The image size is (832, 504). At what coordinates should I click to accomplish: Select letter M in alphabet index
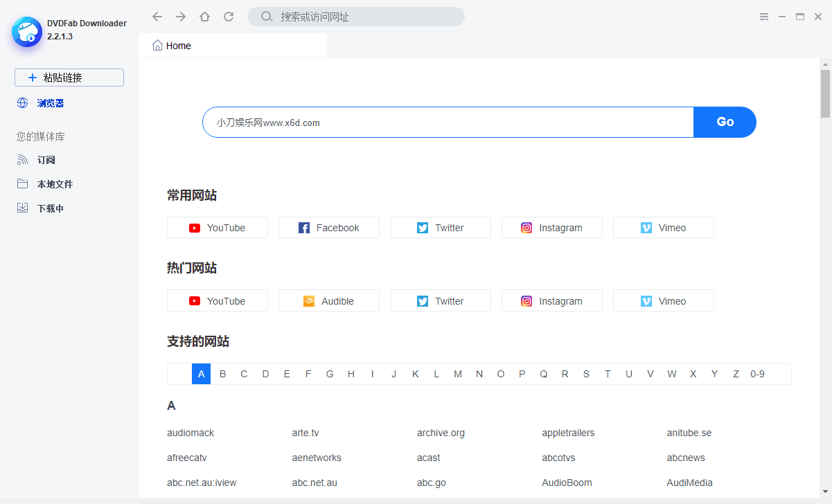tap(458, 374)
